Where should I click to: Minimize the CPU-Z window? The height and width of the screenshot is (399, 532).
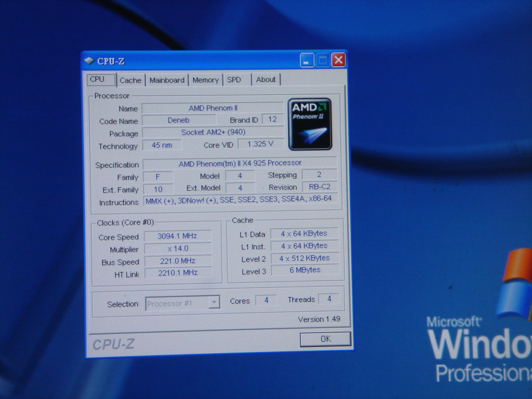tap(307, 60)
